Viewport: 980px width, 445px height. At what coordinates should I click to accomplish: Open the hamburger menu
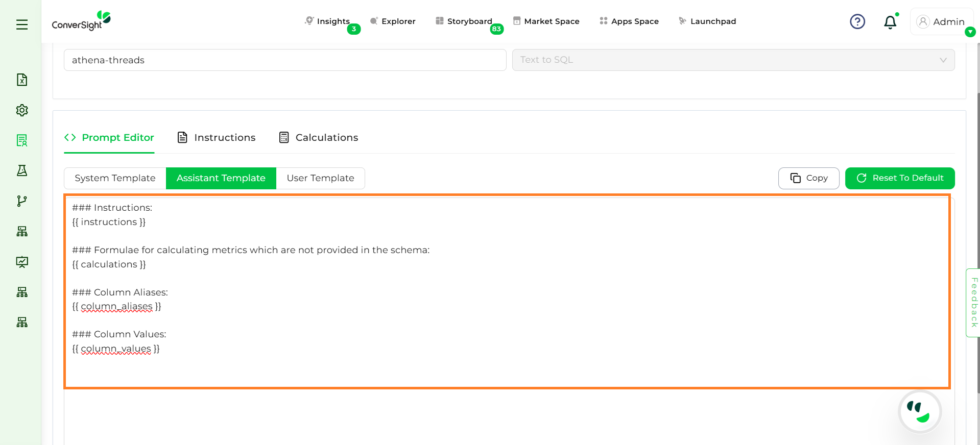[x=21, y=24]
